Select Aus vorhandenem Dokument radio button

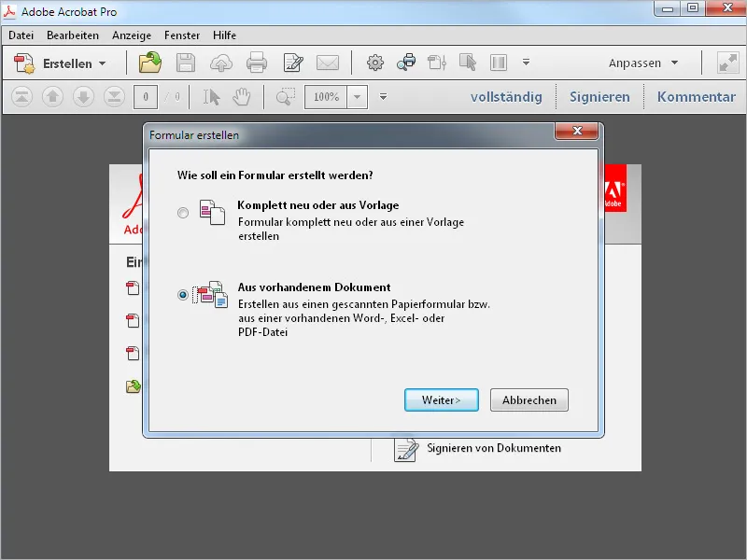click(183, 295)
